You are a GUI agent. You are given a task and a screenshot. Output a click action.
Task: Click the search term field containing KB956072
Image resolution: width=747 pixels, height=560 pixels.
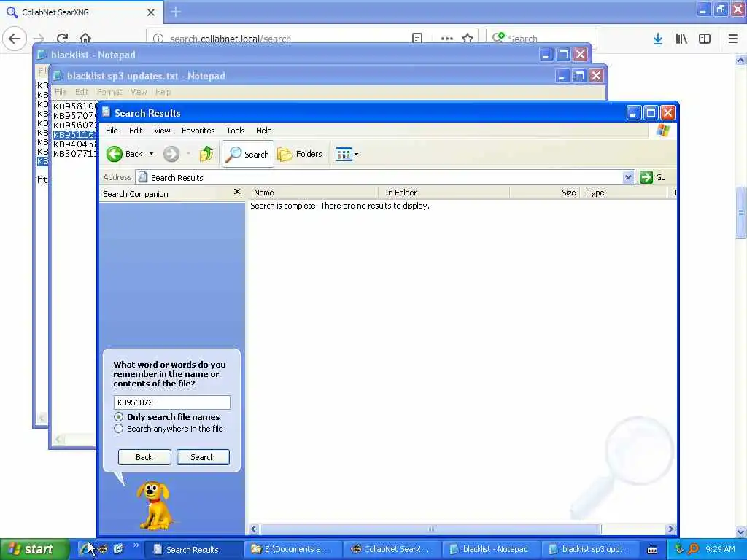pyautogui.click(x=171, y=402)
